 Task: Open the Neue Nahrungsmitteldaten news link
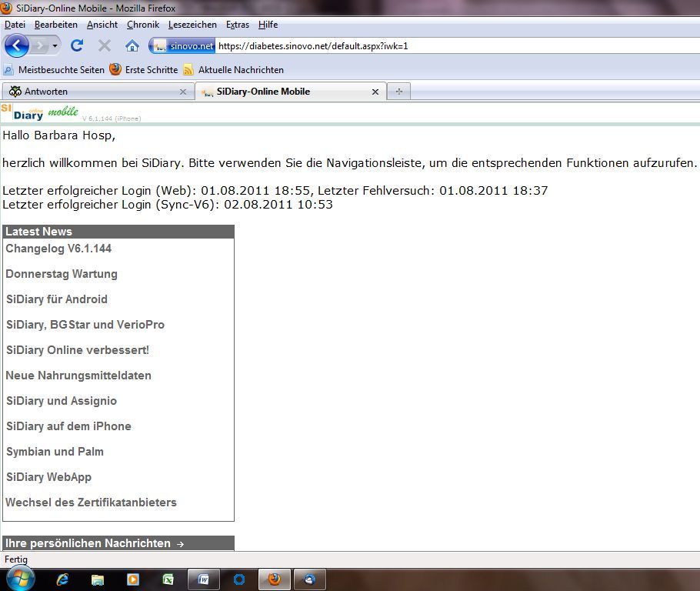point(78,376)
